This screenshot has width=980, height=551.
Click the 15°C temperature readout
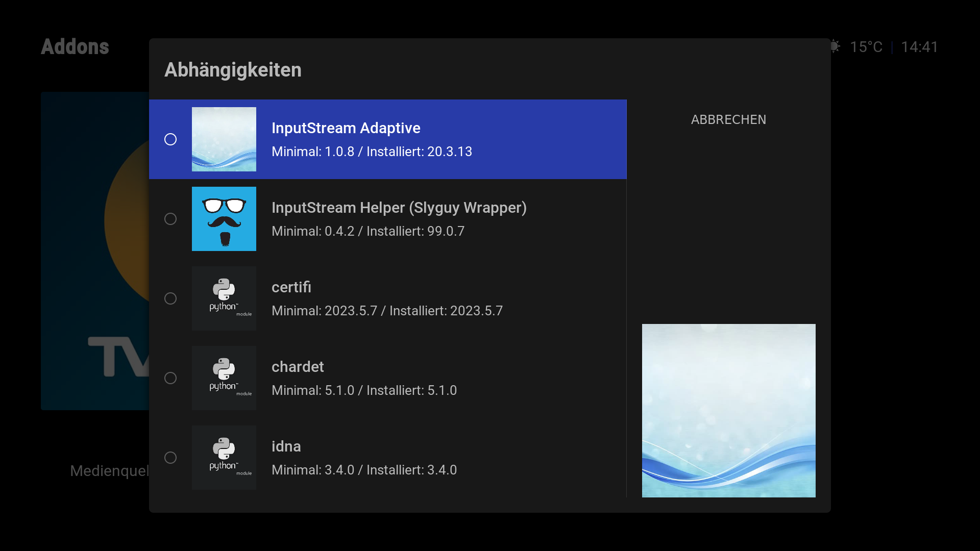(866, 47)
